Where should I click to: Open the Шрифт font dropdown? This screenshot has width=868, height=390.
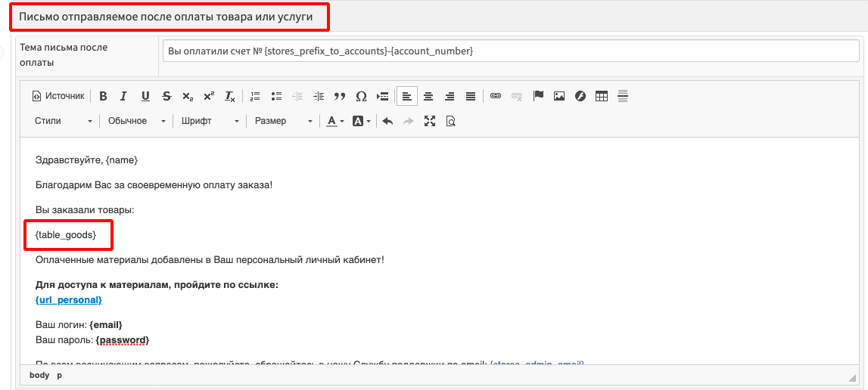(210, 121)
